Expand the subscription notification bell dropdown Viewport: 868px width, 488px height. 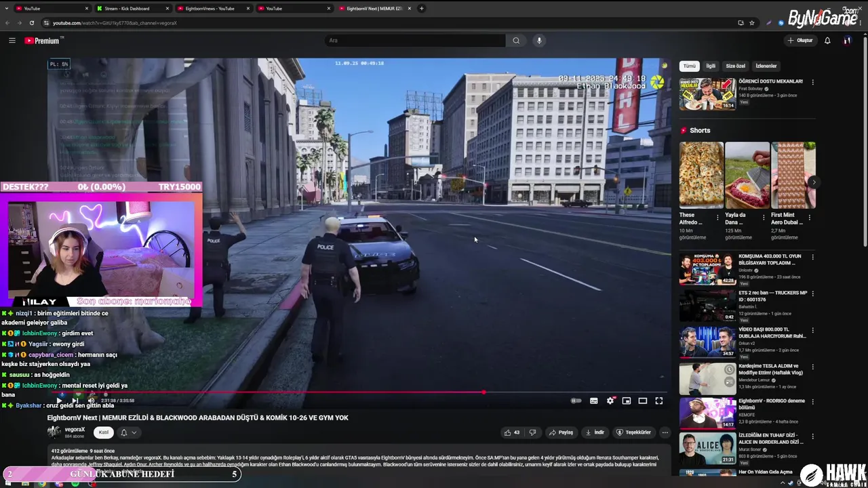128,432
